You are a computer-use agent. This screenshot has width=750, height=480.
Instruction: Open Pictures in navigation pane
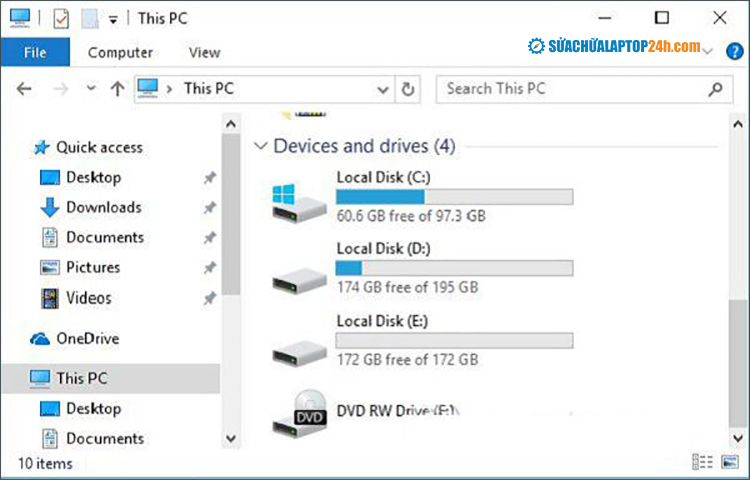(x=93, y=267)
